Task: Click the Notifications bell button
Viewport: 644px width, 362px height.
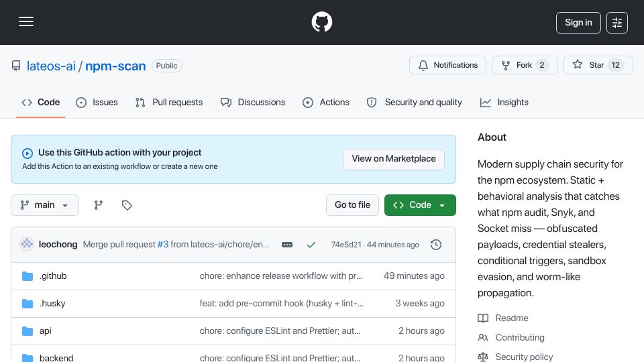Action: [x=447, y=65]
